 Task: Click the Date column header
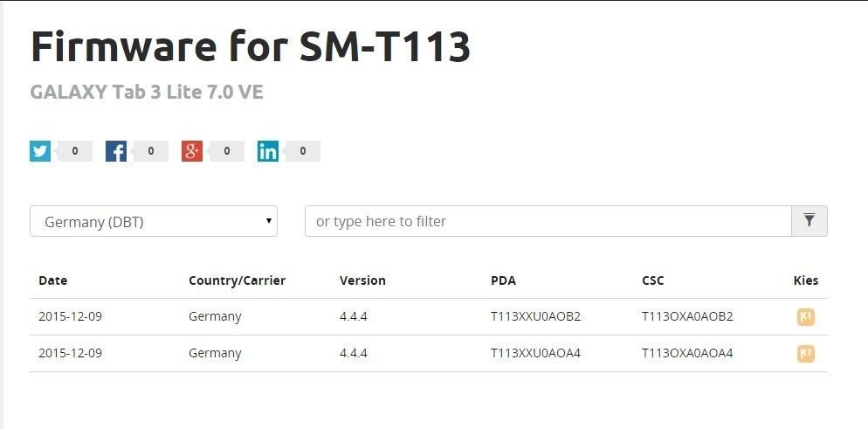point(52,280)
